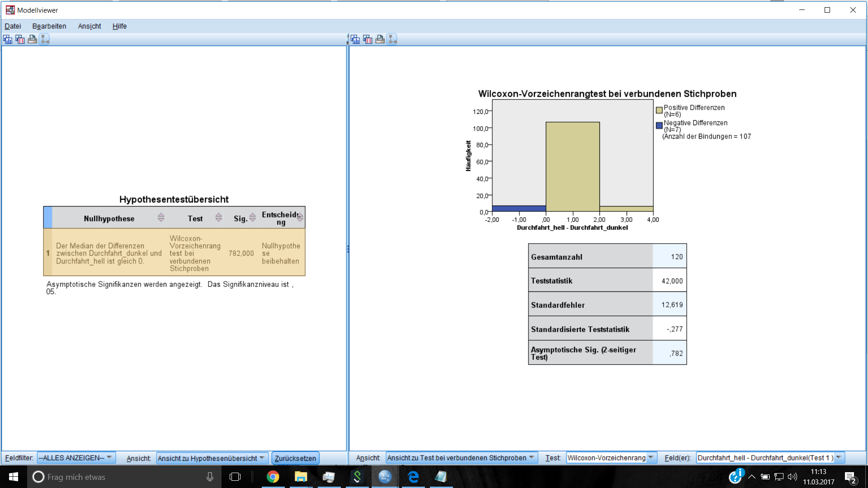The height and width of the screenshot is (488, 868).
Task: Click the volume tray icon
Action: pos(793,477)
